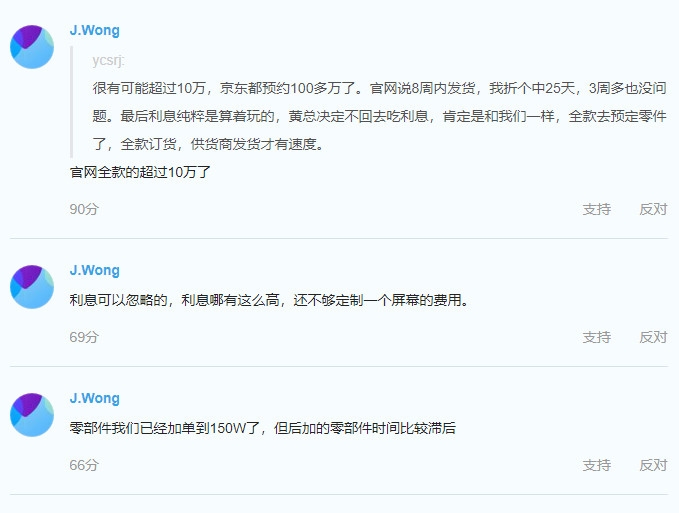Click 反对 on the 69分 comment
This screenshot has width=679, height=513.
point(653,337)
